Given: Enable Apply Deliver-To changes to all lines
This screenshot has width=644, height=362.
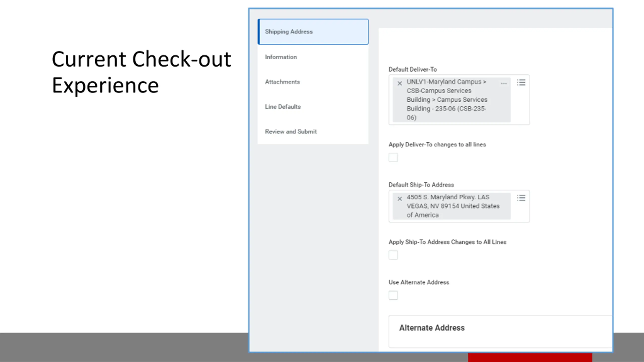Looking at the screenshot, I should pos(393,158).
